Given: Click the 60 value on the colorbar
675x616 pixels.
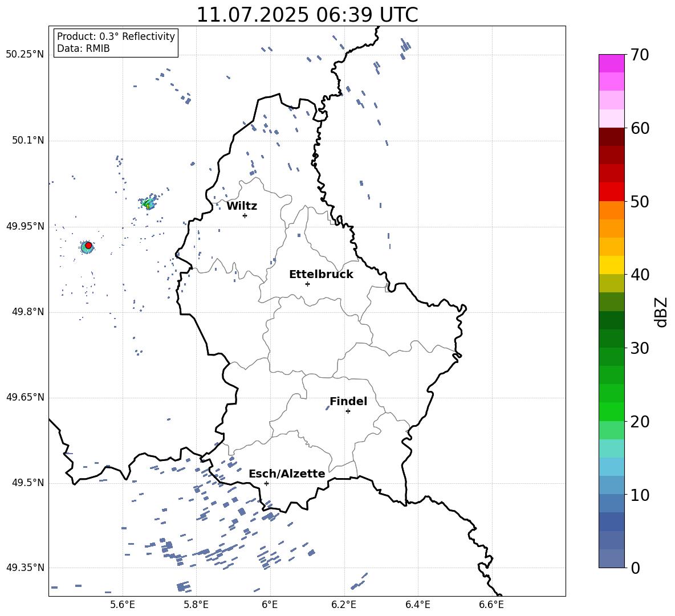Looking at the screenshot, I should pyautogui.click(x=640, y=128).
